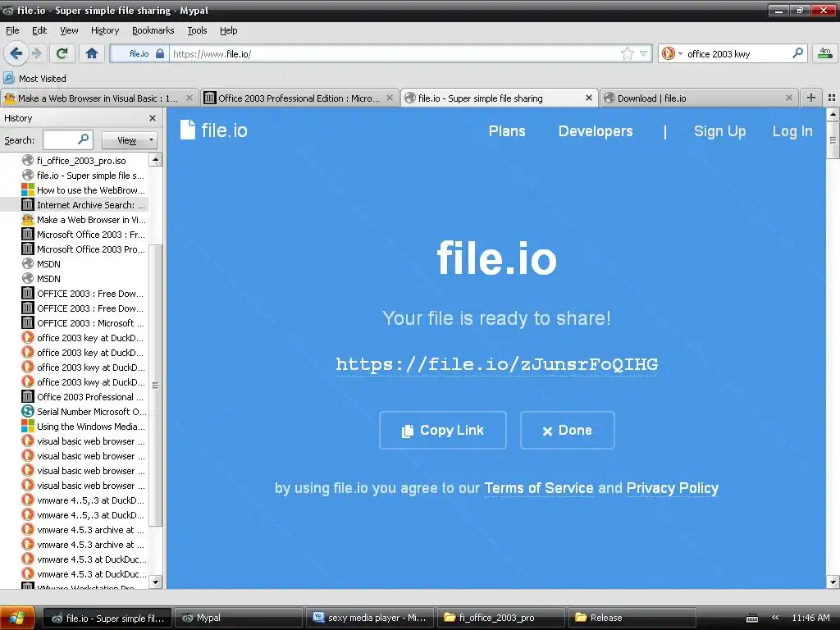The width and height of the screenshot is (840, 630).
Task: Open Release folder from taskbar
Action: point(632,618)
